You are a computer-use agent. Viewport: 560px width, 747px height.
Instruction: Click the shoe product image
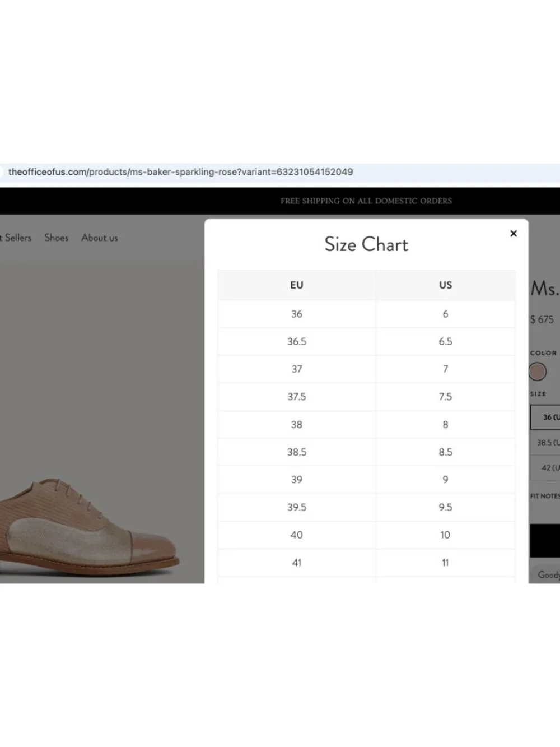90,527
